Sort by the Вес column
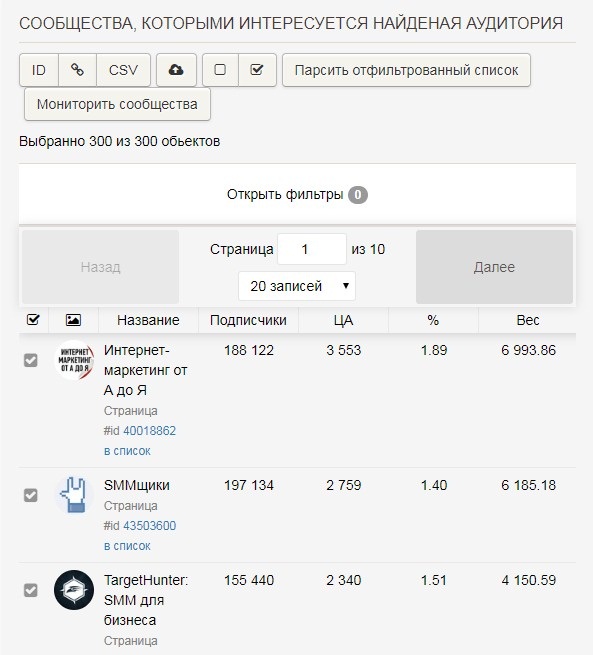This screenshot has height=655, width=593. (527, 320)
